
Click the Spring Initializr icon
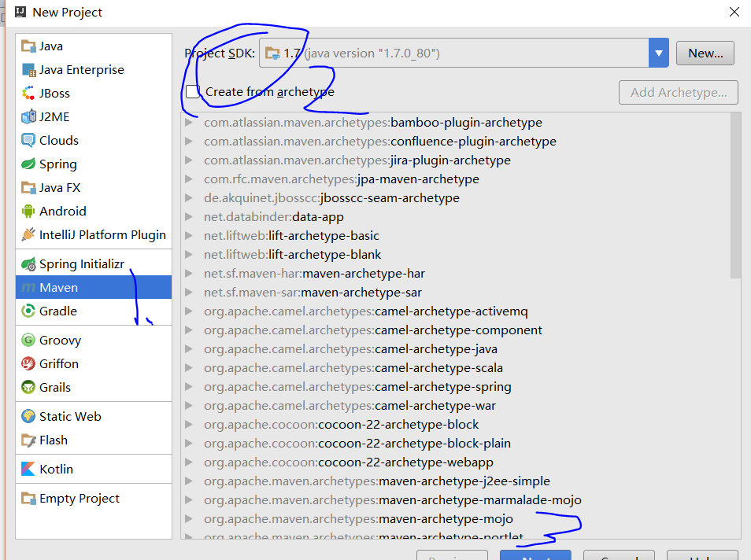(29, 263)
